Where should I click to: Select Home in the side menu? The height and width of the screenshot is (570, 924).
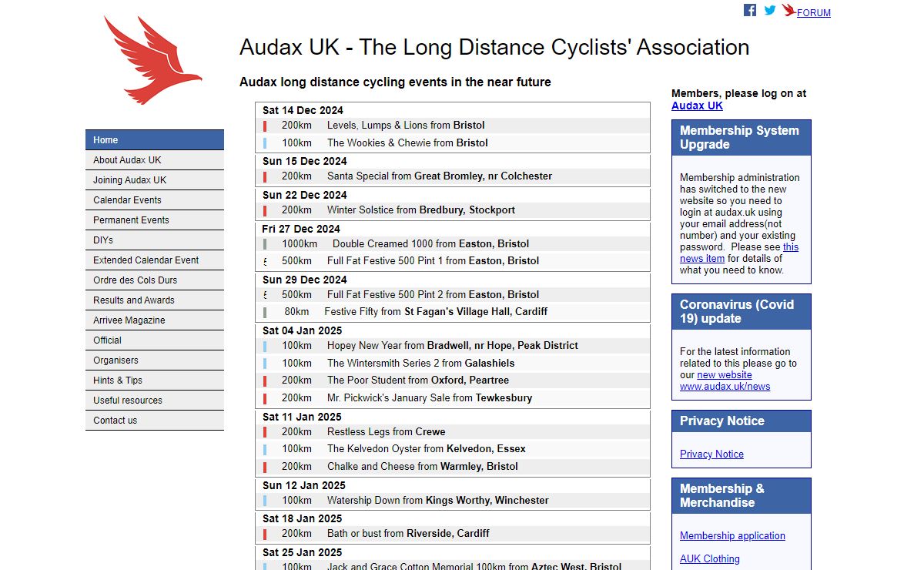(x=155, y=140)
